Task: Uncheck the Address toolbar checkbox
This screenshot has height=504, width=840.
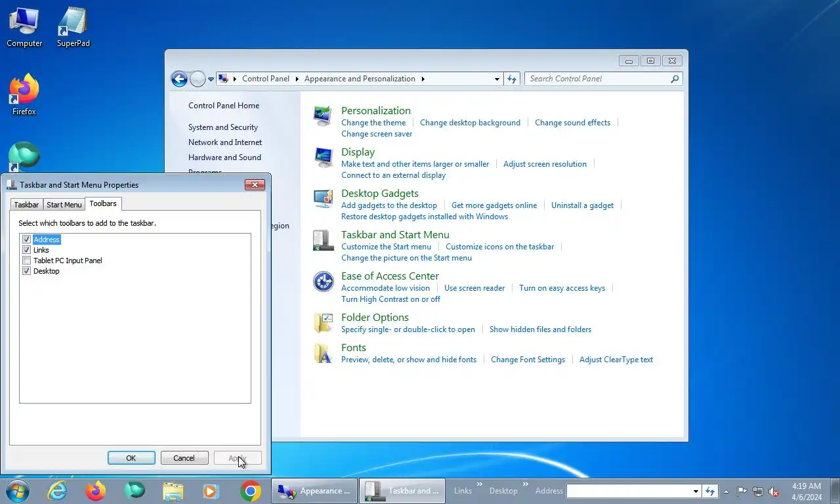Action: coord(27,240)
